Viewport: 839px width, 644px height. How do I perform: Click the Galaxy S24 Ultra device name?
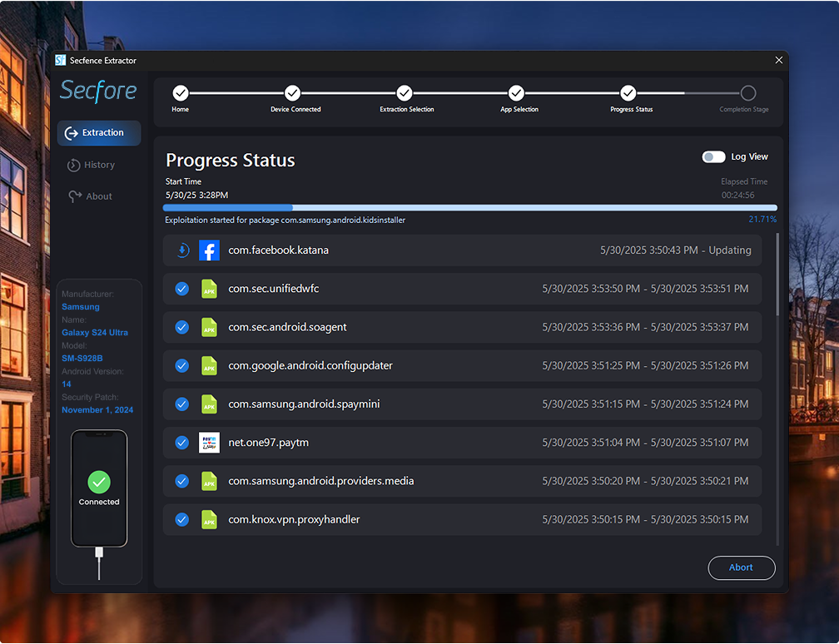point(95,333)
